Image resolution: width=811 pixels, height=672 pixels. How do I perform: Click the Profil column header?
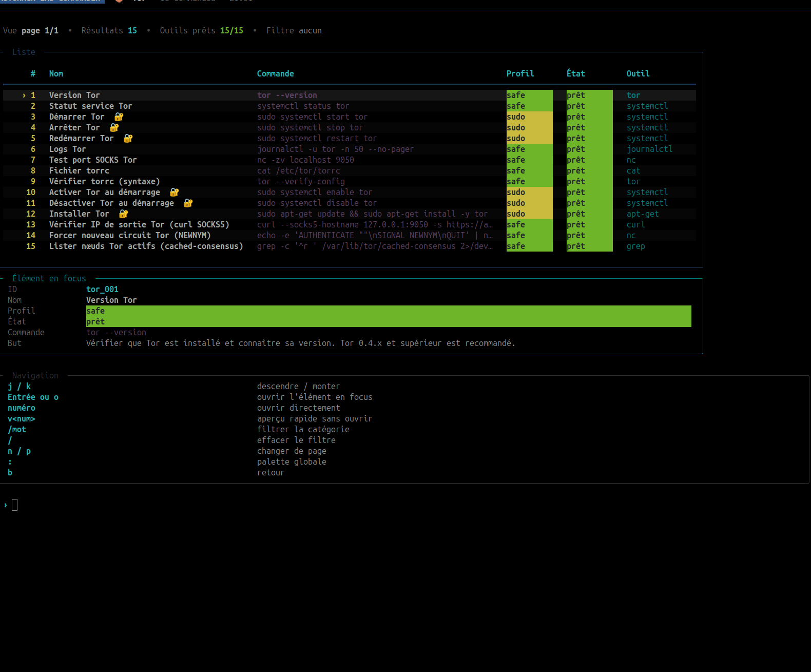coord(520,73)
